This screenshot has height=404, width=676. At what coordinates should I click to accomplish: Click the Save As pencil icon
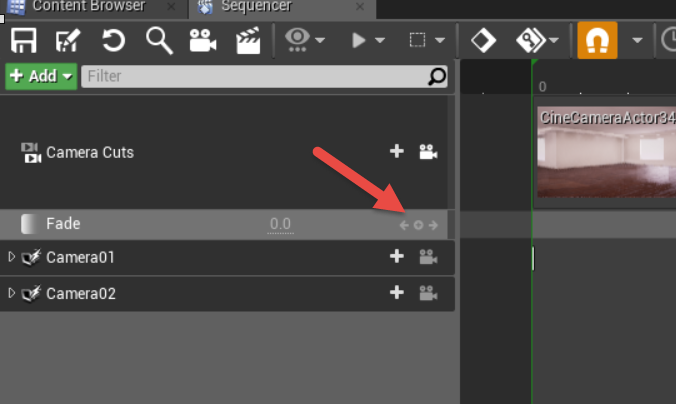pyautogui.click(x=68, y=41)
